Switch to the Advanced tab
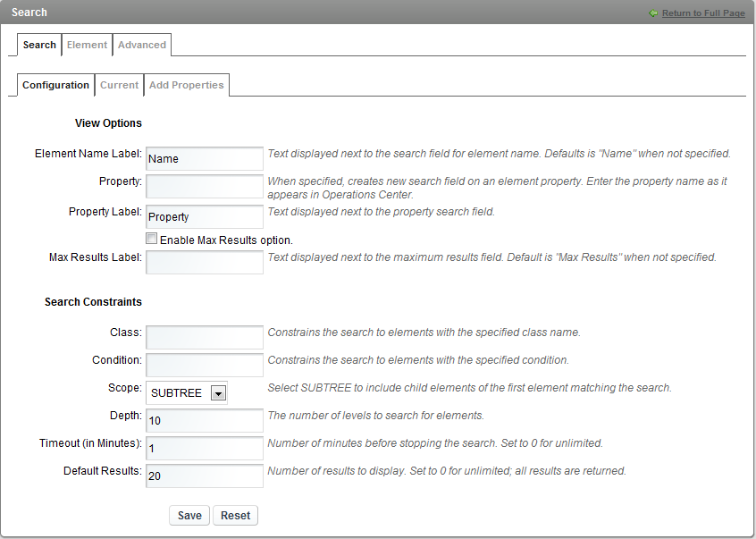756x539 pixels. (x=142, y=45)
